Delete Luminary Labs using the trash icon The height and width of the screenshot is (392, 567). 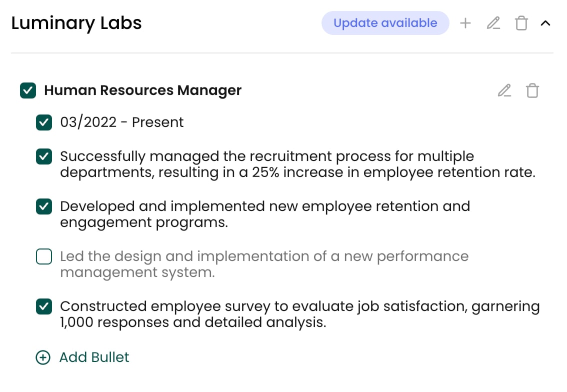click(x=521, y=23)
